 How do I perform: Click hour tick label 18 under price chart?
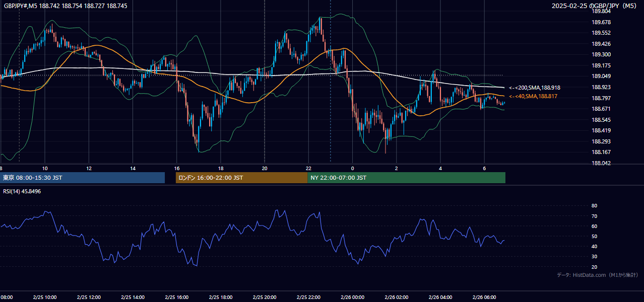[221, 168]
